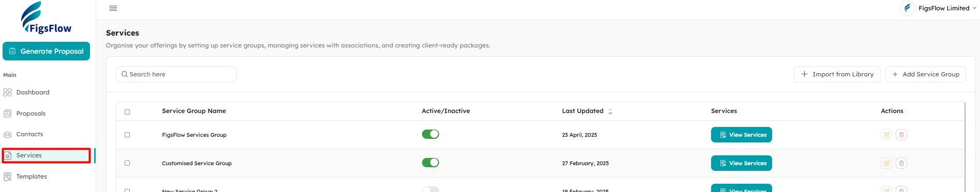Click the Dashboard grid icon
Screen dimensions: 980x192
(7, 92)
